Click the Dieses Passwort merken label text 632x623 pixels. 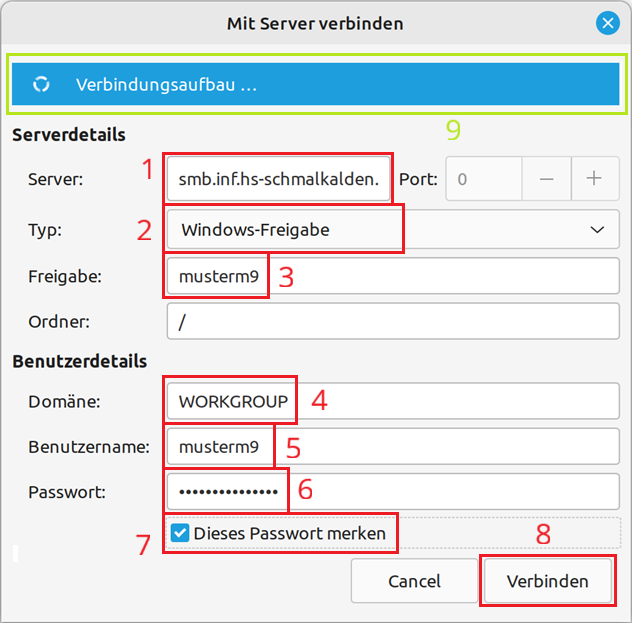290,533
